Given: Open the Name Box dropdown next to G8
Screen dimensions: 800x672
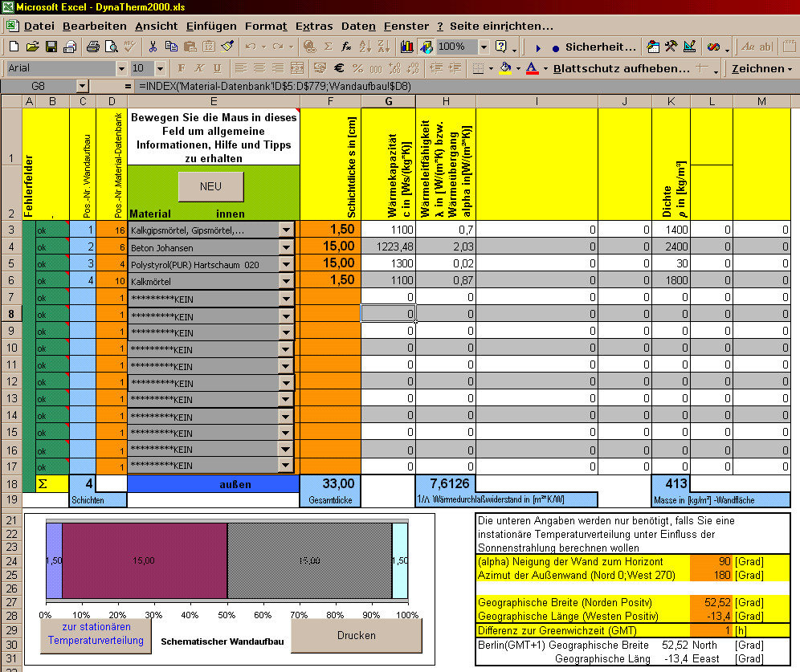Looking at the screenshot, I should (x=82, y=86).
